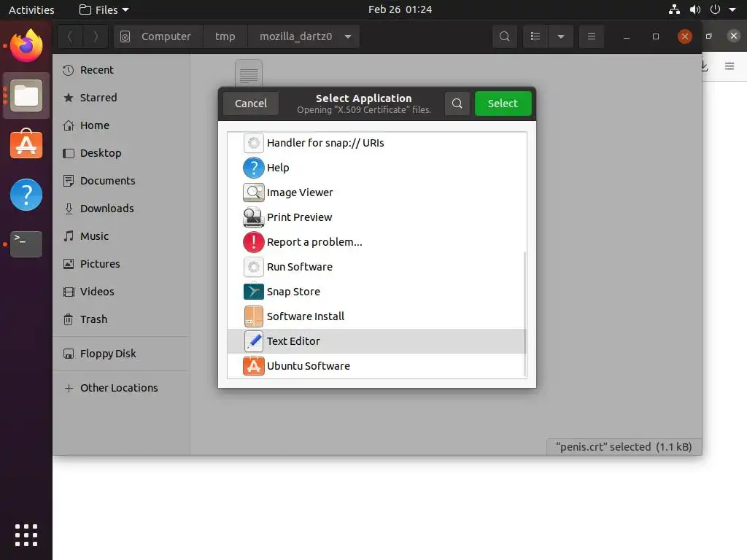Select Print Preview application row
Screen dimensions: 747x560
click(376, 217)
